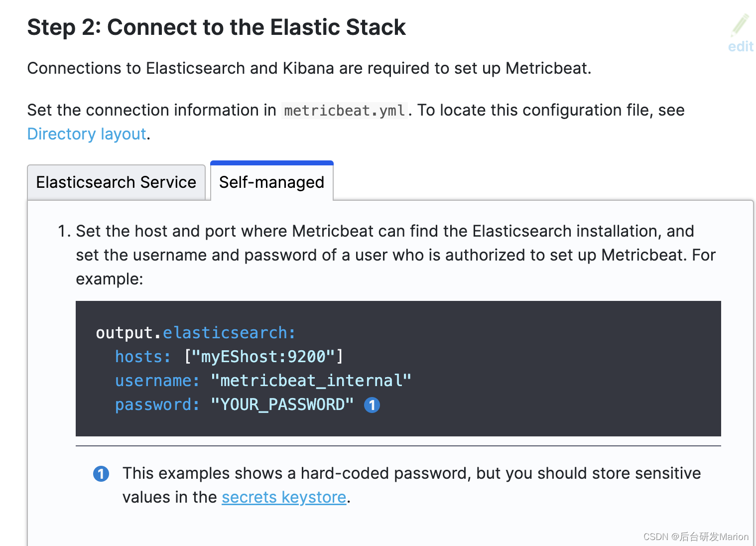Click the metricbeat.yml inline code text
This screenshot has width=756, height=546.
click(x=345, y=110)
